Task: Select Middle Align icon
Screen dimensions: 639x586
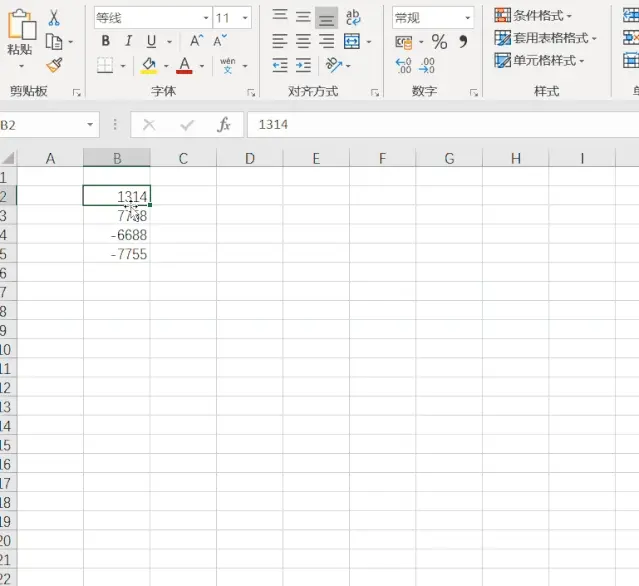Action: click(x=303, y=17)
